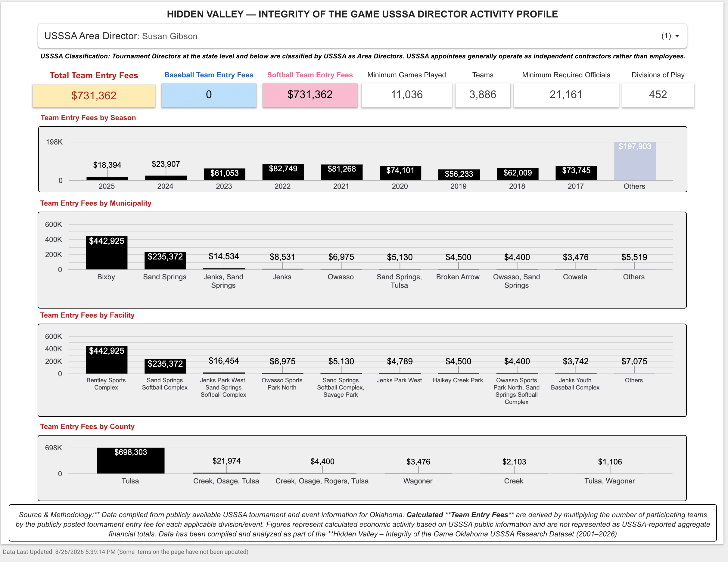Click the "Team Entry Fees by Facility" heading
Viewport: 728px width, 562px height.
[87, 315]
